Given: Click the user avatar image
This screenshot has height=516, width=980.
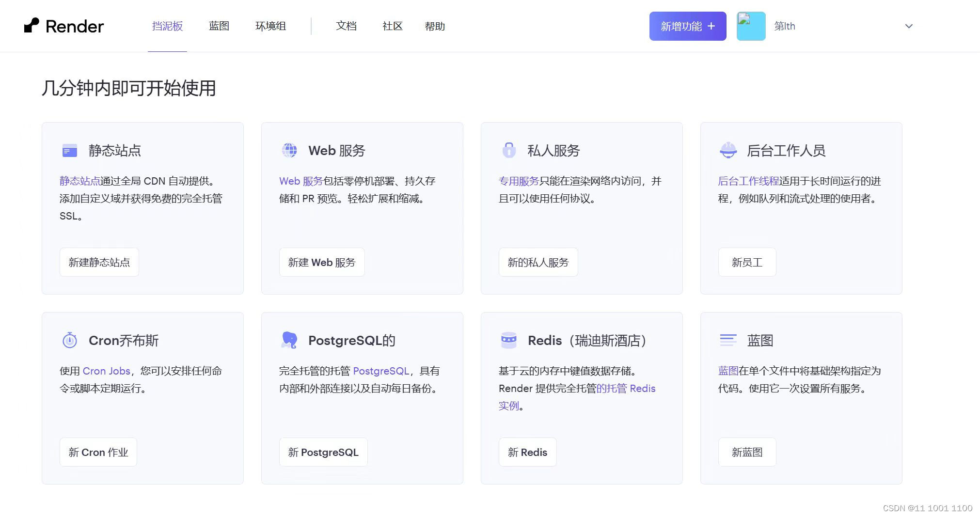Looking at the screenshot, I should point(751,26).
